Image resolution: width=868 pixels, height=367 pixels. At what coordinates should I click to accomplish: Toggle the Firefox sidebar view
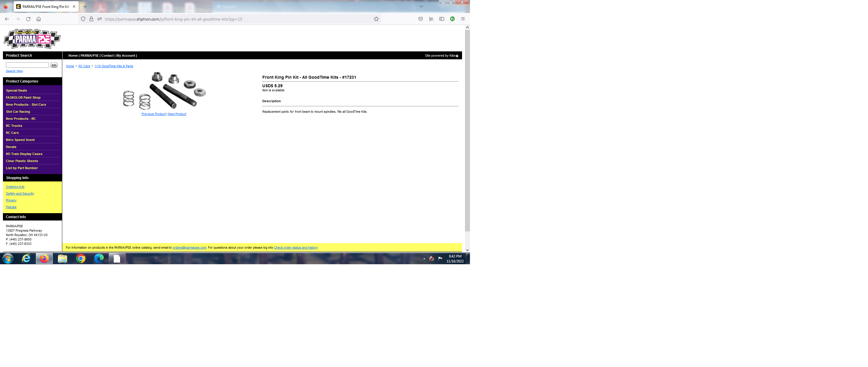coord(442,19)
